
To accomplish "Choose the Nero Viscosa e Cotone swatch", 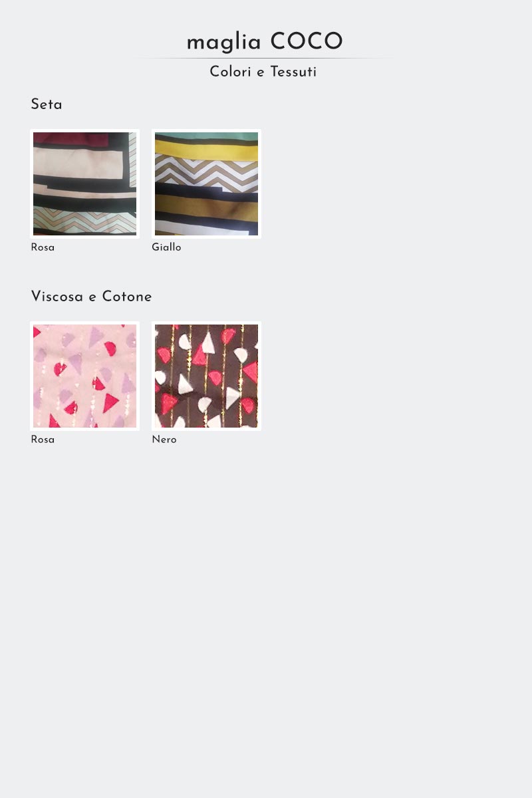I will coord(206,376).
